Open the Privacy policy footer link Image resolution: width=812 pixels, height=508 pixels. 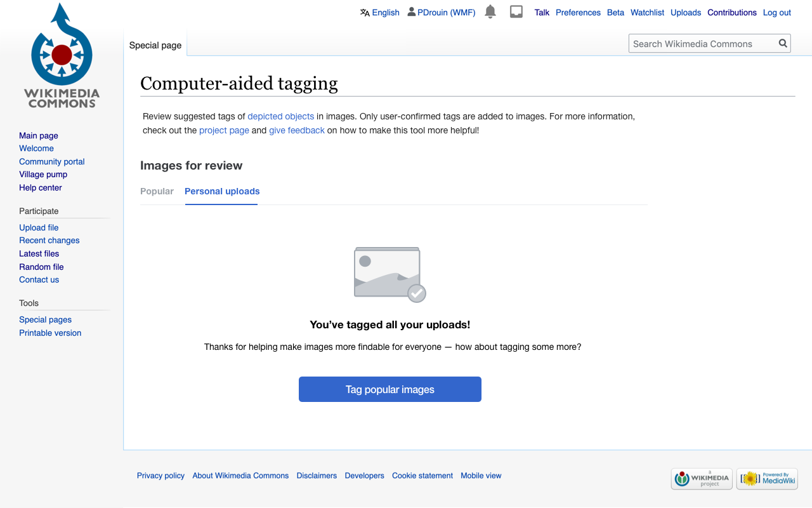coord(160,476)
